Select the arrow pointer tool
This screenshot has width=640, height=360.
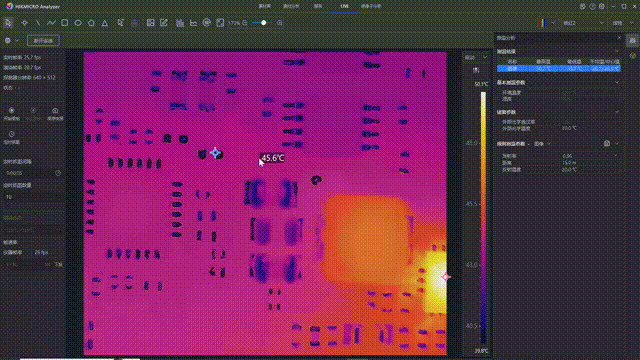coord(8,23)
